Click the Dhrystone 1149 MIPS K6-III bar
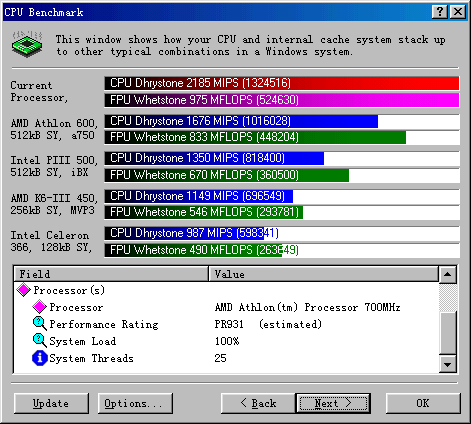The height and width of the screenshot is (424, 471). click(199, 196)
